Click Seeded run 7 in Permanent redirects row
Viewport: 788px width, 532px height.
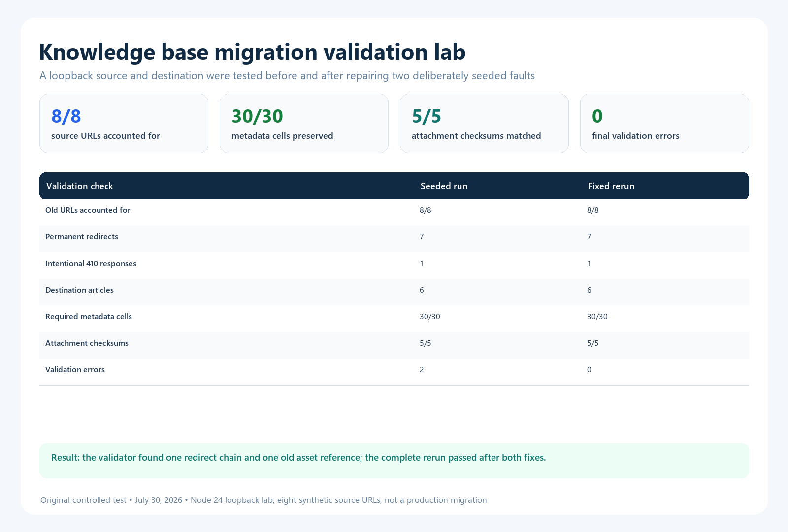click(x=422, y=237)
